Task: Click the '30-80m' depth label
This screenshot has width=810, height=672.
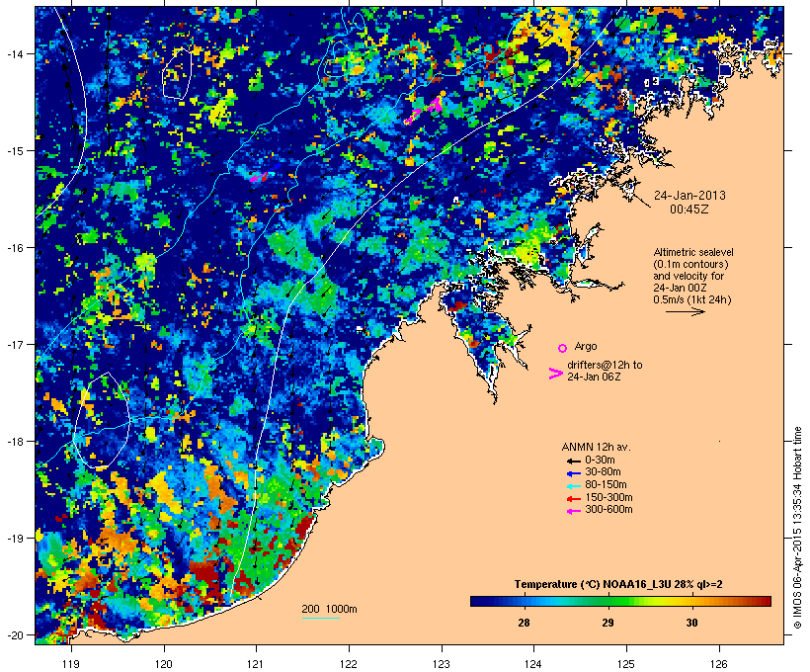Action: click(603, 472)
